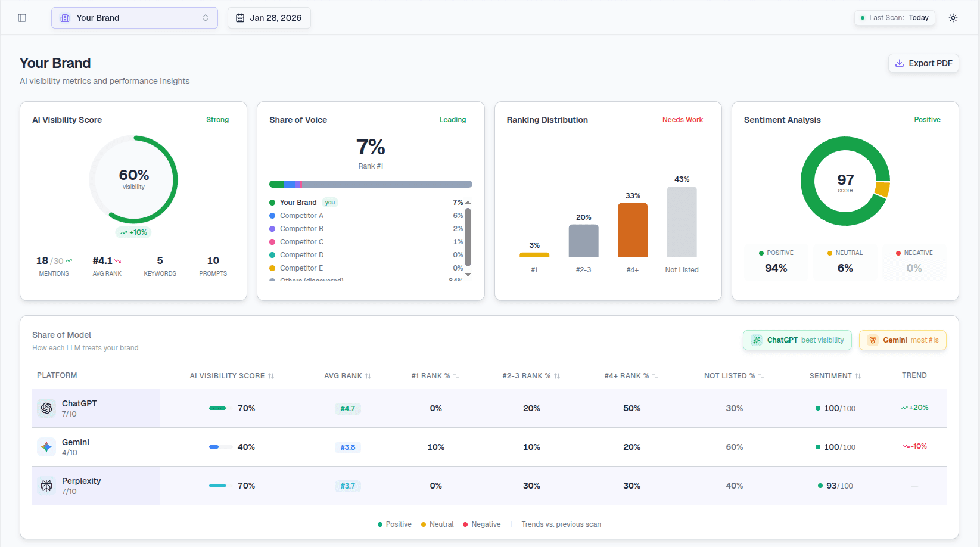Screen dimensions: 980x547
Task: Select the Perplexity logo in the platform table
Action: [x=46, y=485]
